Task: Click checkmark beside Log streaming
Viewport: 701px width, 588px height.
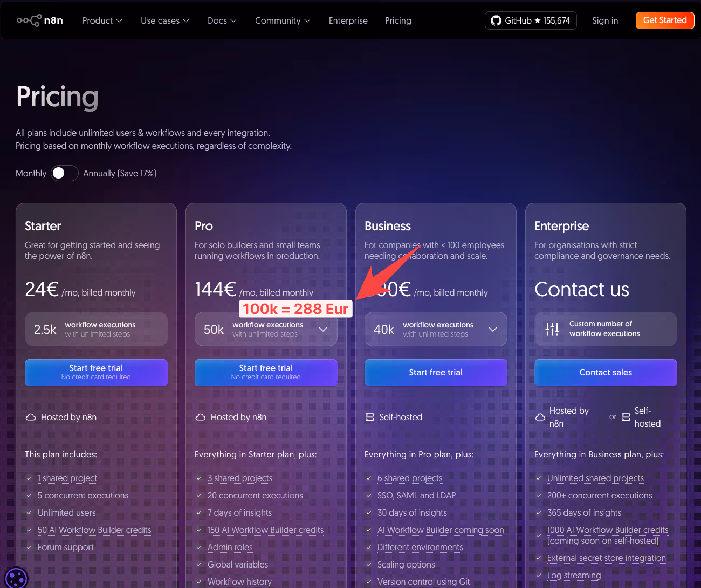Action: (539, 575)
